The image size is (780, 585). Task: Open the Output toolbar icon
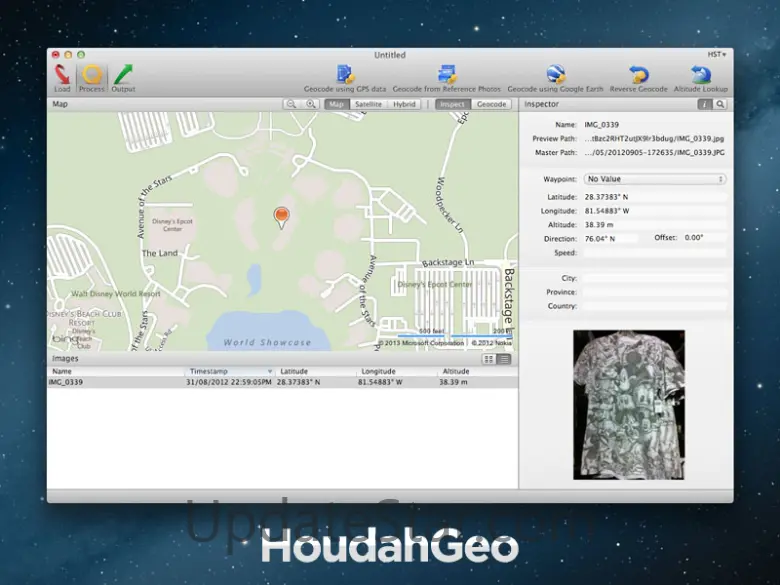(123, 79)
